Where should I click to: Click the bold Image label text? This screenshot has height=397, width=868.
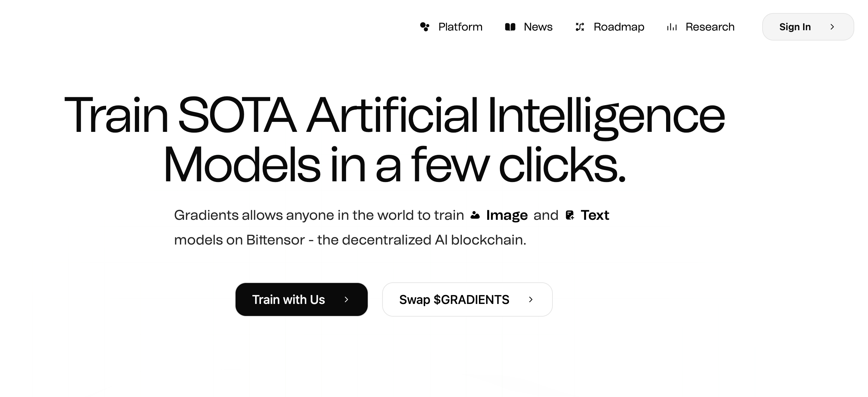click(x=507, y=215)
